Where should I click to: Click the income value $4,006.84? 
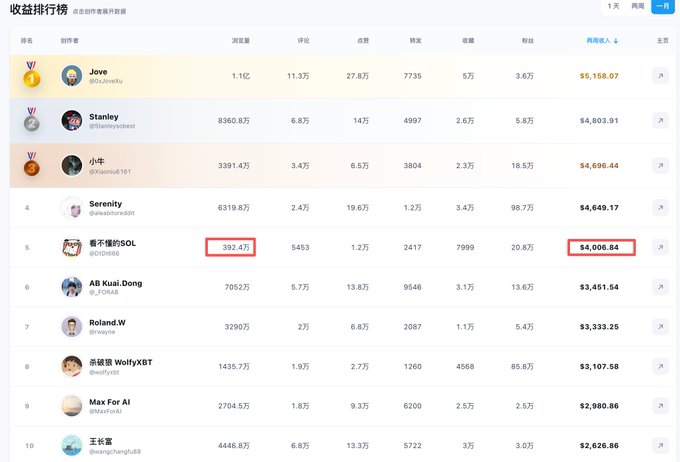click(x=599, y=247)
